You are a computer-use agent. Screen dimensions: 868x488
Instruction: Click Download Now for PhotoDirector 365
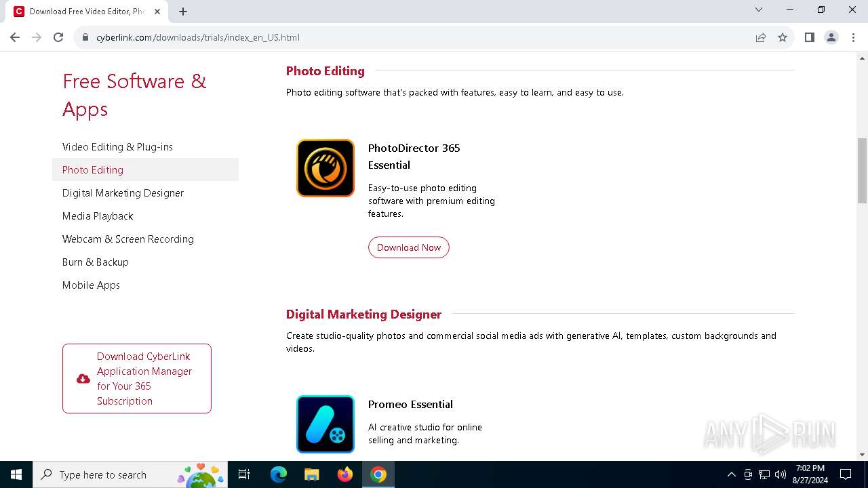coord(409,247)
